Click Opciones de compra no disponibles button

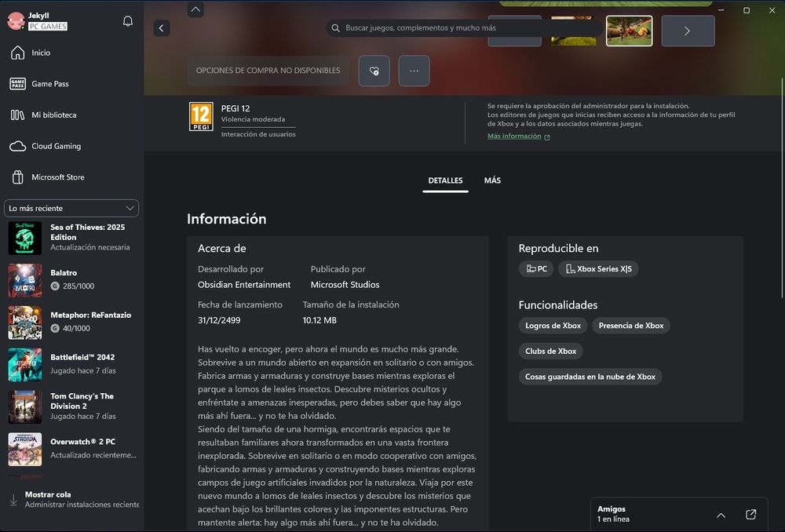268,71
